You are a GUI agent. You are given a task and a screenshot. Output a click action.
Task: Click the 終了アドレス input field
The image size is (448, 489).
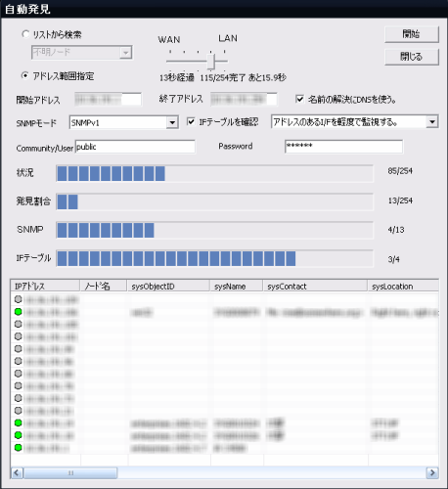click(x=244, y=100)
